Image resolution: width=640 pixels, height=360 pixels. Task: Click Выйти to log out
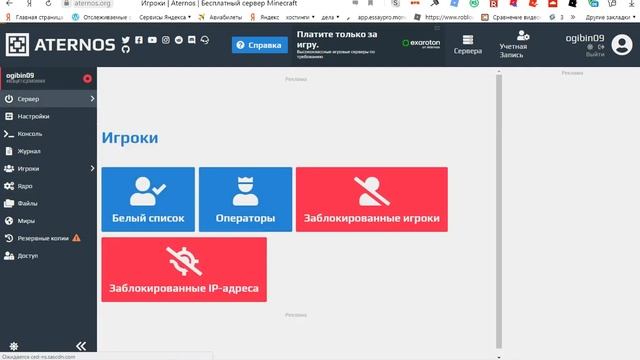(595, 54)
